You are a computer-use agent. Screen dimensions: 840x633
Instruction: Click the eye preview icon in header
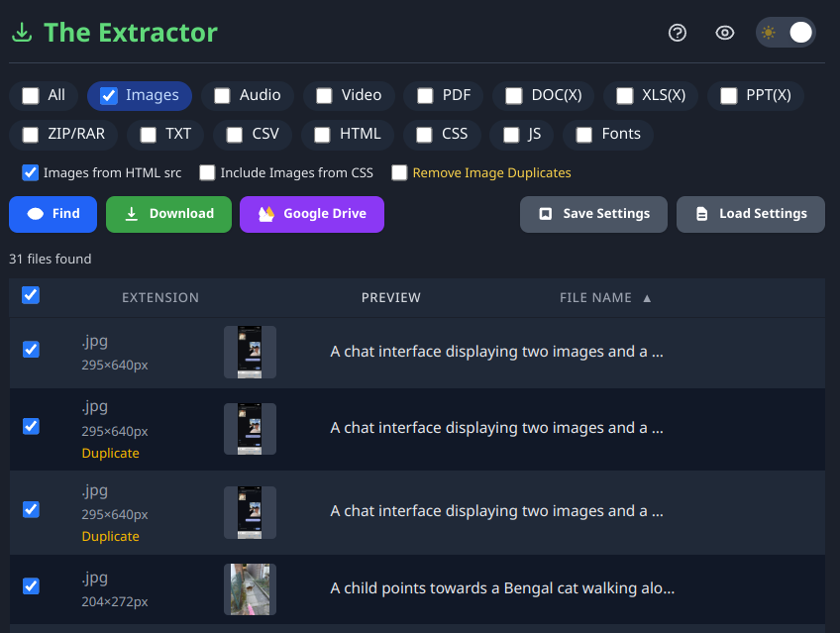point(725,33)
